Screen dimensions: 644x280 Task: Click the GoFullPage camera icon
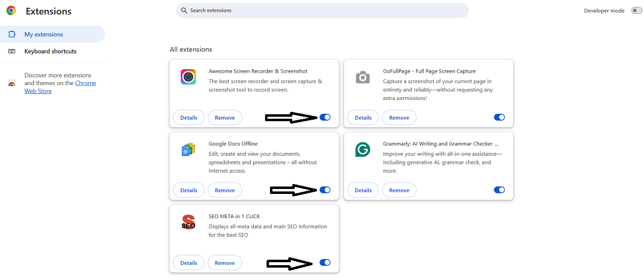coord(363,77)
